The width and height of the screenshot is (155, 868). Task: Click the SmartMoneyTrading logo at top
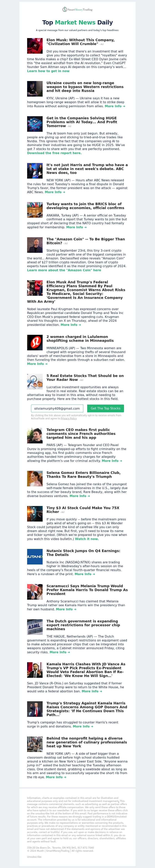(x=77, y=10)
